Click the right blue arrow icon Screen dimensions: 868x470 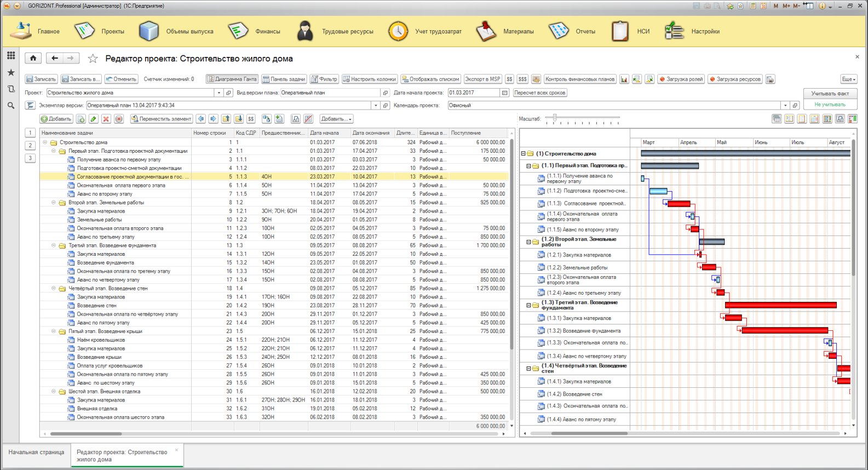[x=214, y=119]
